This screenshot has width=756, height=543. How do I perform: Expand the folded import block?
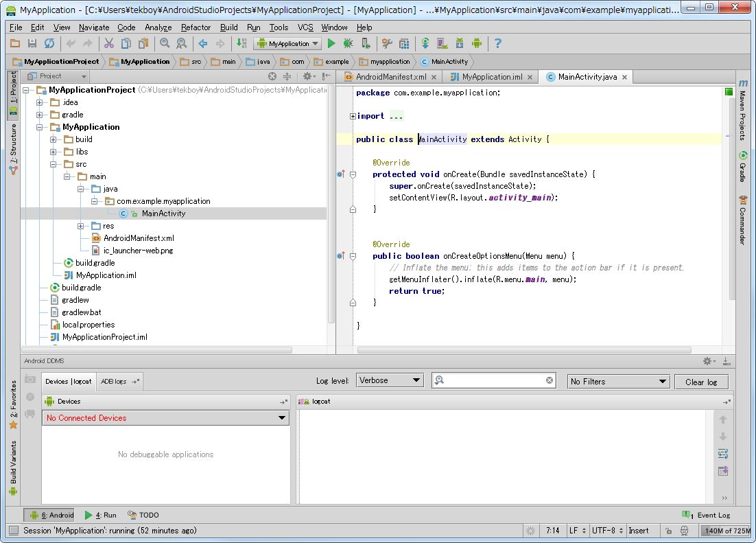click(x=353, y=116)
